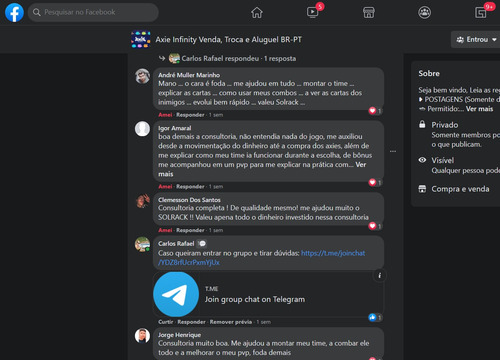Click the small avatar in Carlos Rafael respondeu line
Screen dimensions: 500x360
[x=174, y=58]
